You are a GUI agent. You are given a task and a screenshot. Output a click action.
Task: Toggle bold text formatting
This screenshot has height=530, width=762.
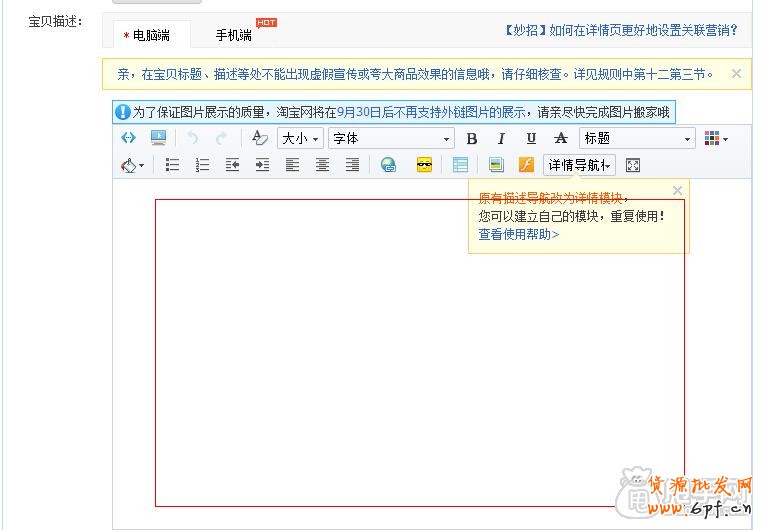(x=472, y=139)
